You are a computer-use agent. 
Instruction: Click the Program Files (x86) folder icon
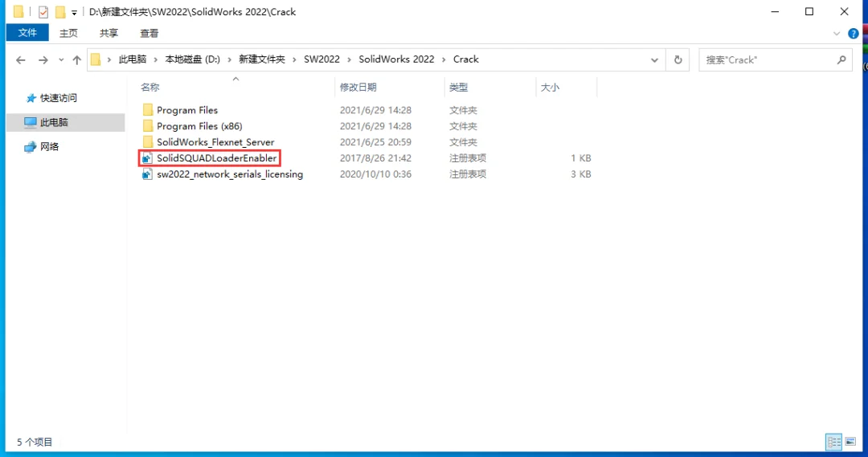(147, 126)
